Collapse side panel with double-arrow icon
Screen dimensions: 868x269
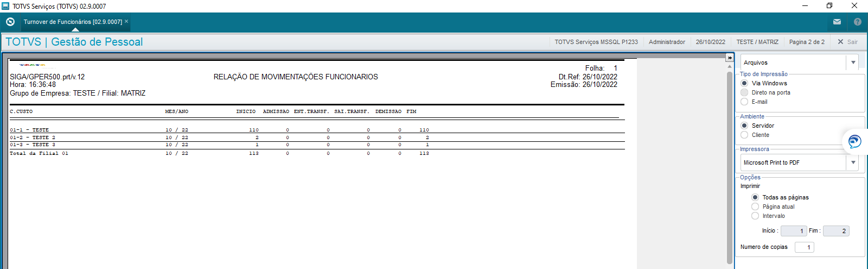[x=730, y=58]
